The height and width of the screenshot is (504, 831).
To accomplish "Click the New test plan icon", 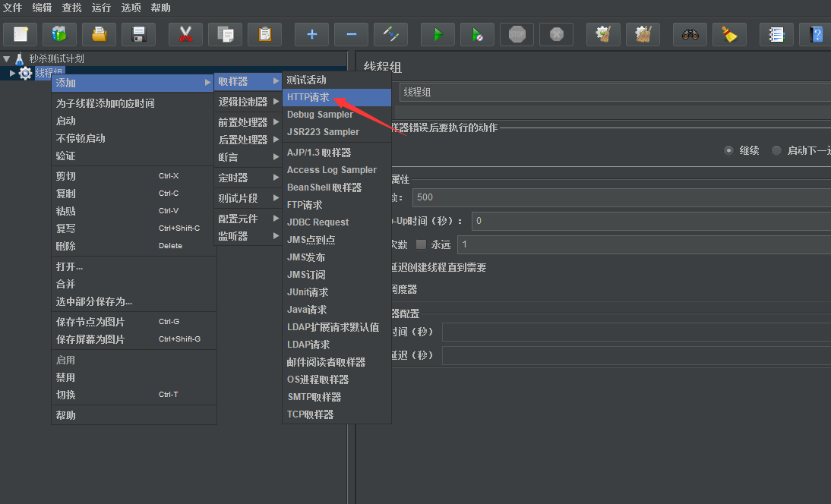I will pos(21,34).
